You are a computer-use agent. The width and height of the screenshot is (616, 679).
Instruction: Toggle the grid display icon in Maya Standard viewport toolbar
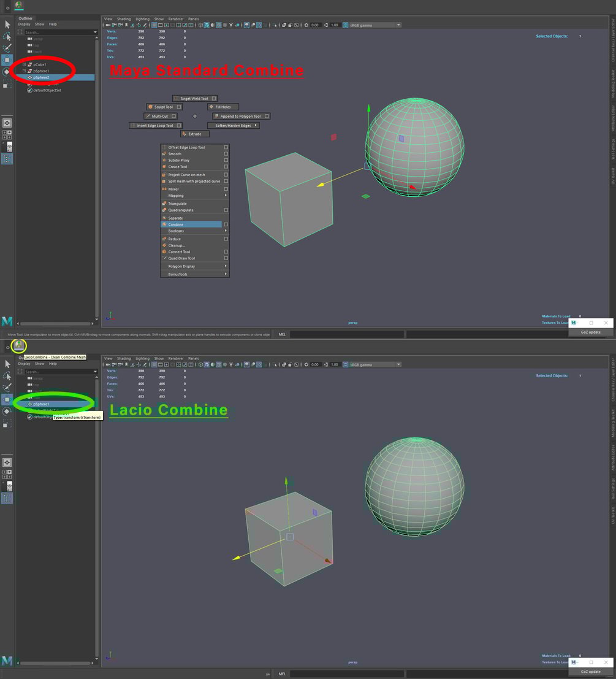pos(154,25)
